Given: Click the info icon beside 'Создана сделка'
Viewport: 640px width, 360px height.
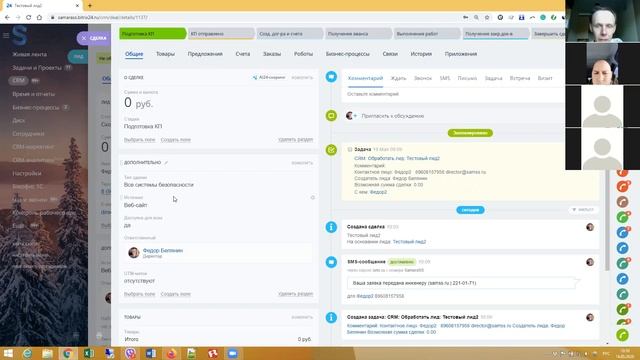Looking at the screenshot, I should click(331, 227).
